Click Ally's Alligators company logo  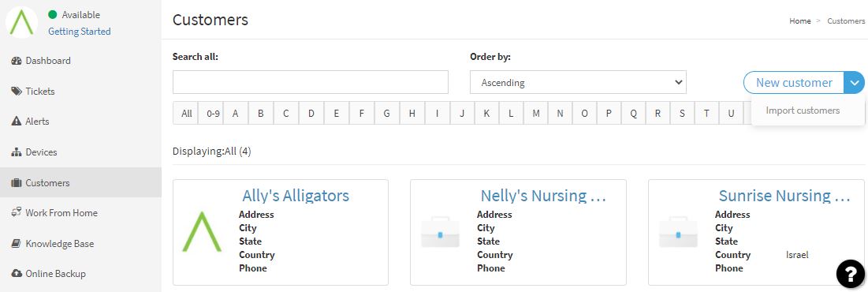point(202,231)
